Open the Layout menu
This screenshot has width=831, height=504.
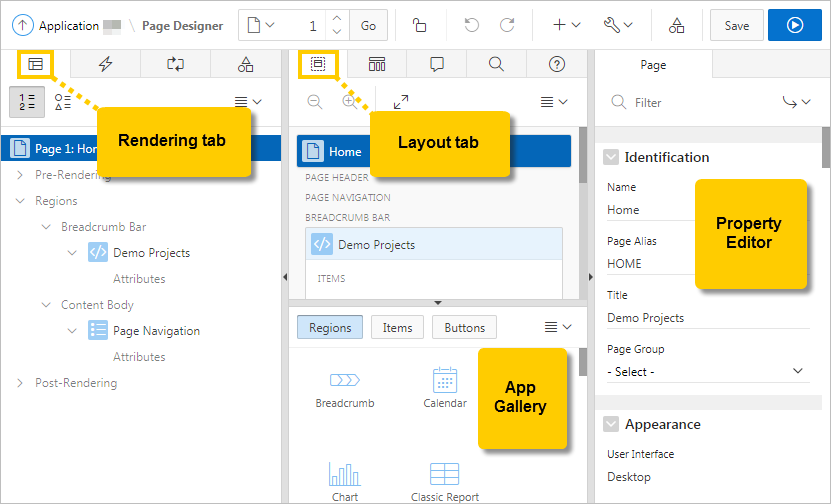(554, 102)
